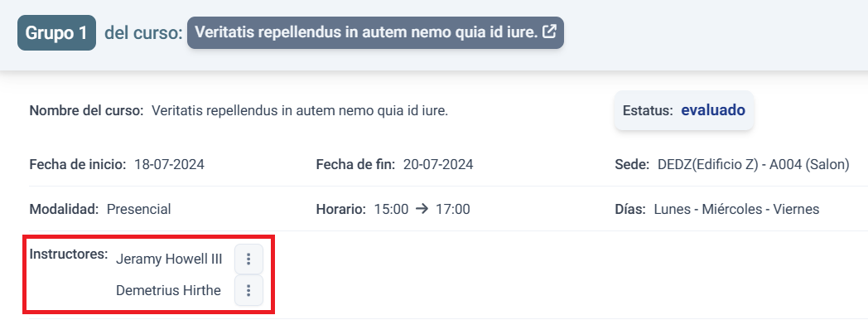
Task: Click the Instructores label
Action: tap(69, 255)
